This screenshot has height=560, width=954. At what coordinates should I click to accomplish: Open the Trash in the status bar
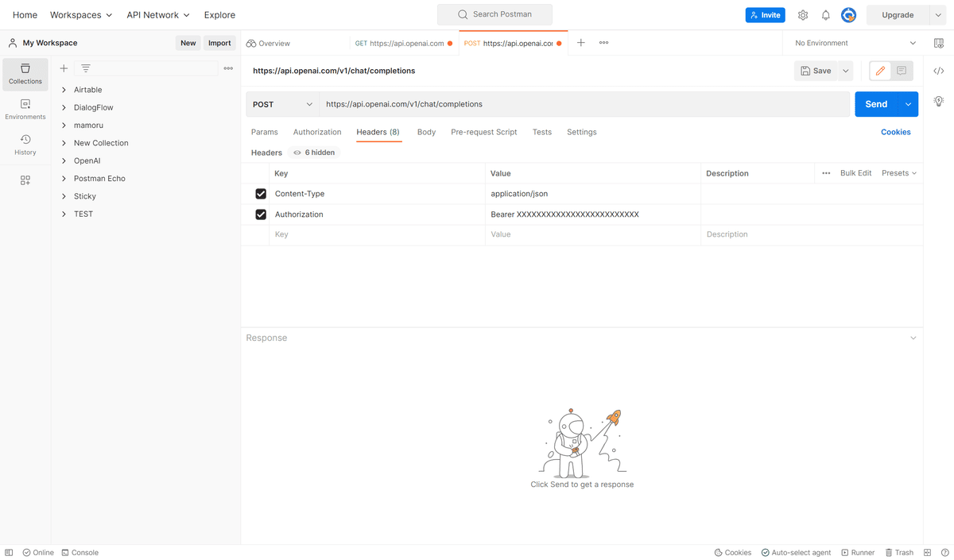coord(899,552)
